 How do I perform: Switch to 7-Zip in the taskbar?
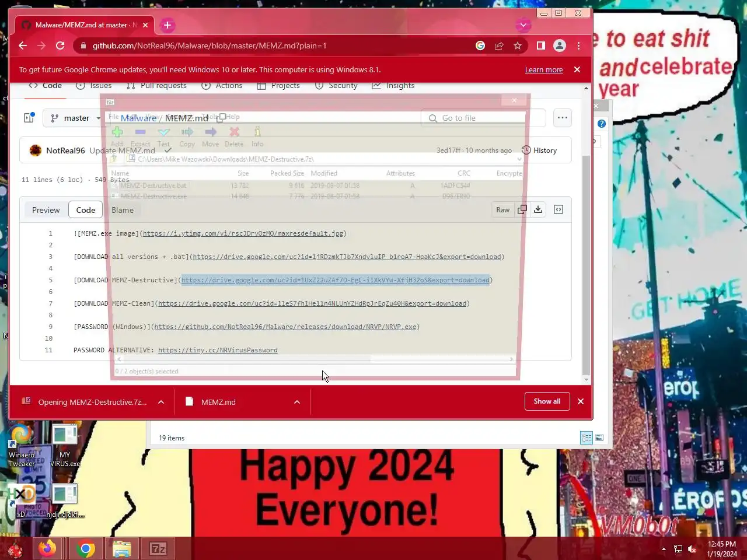[158, 549]
